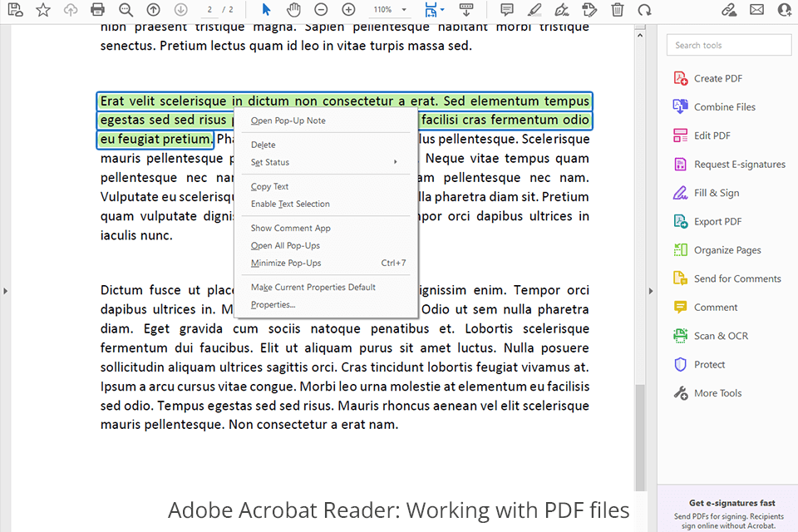Click highlighted text 'eu feugiat pretium.'
The height and width of the screenshot is (532, 798).
pos(155,139)
